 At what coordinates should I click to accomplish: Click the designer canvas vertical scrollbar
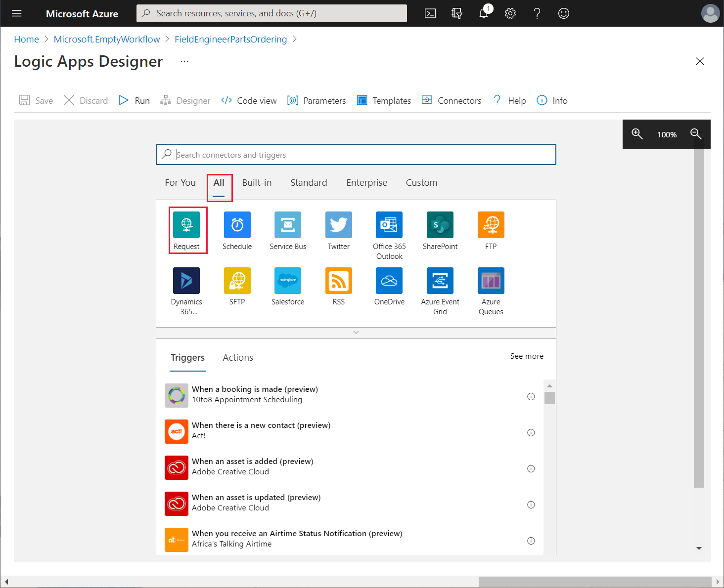(699, 318)
